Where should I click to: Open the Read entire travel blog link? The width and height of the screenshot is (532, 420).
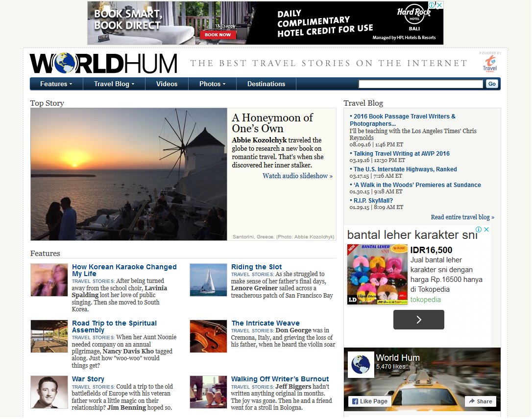click(462, 217)
